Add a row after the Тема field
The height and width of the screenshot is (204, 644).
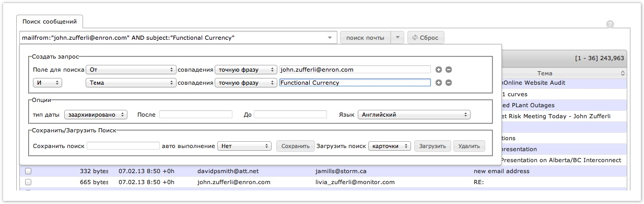(439, 83)
